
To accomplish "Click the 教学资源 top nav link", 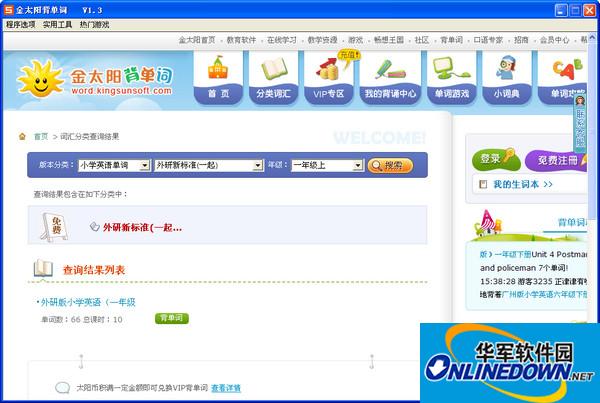I will pos(323,40).
